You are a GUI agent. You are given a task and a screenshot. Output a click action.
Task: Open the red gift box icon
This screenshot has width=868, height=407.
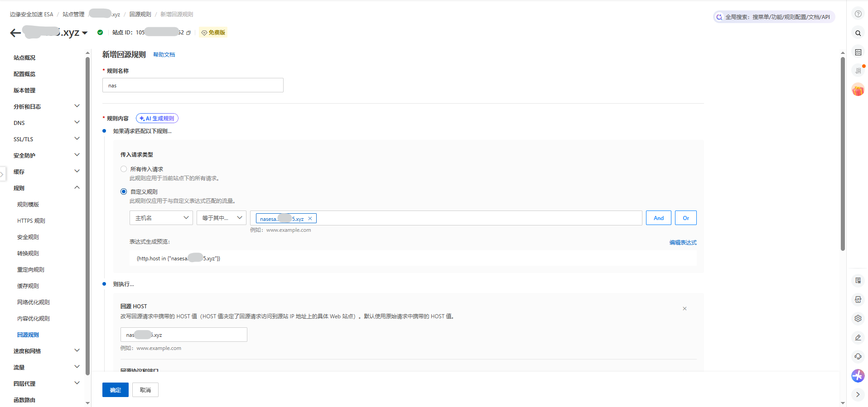pyautogui.click(x=858, y=90)
